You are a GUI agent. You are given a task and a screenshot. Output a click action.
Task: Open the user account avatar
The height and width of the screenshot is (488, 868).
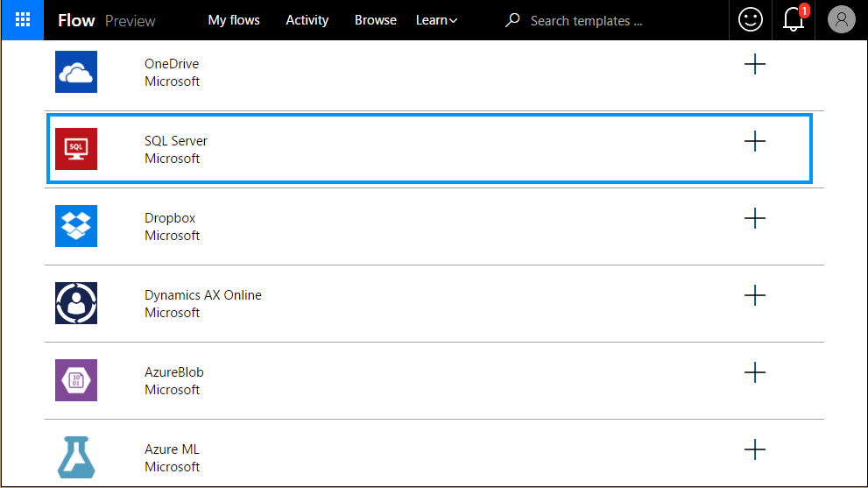(x=841, y=20)
